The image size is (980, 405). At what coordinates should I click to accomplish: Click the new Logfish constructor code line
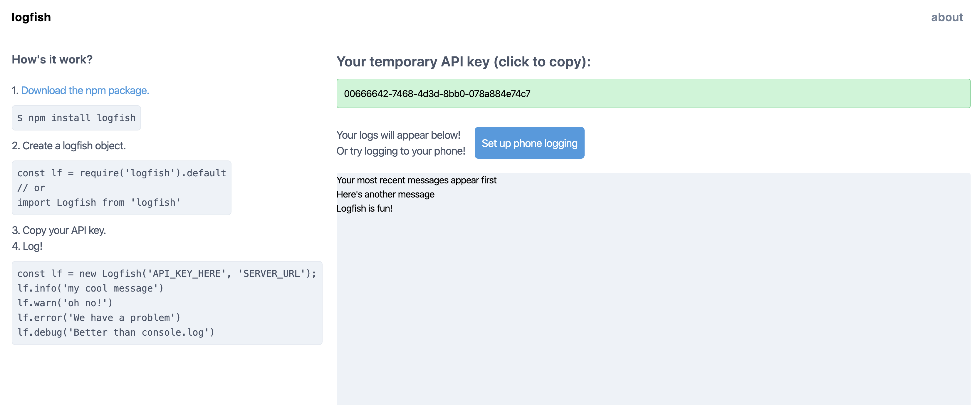click(x=167, y=274)
